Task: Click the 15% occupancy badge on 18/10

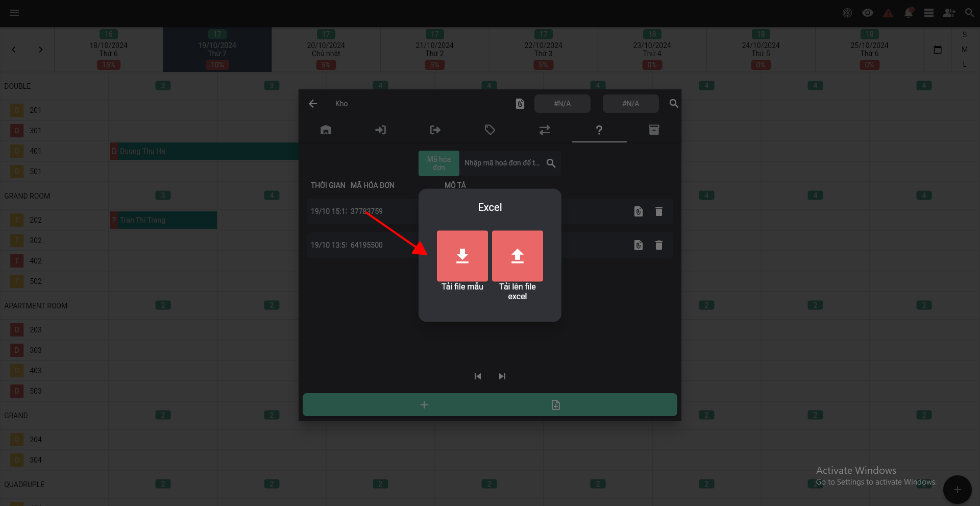Action: coord(109,65)
